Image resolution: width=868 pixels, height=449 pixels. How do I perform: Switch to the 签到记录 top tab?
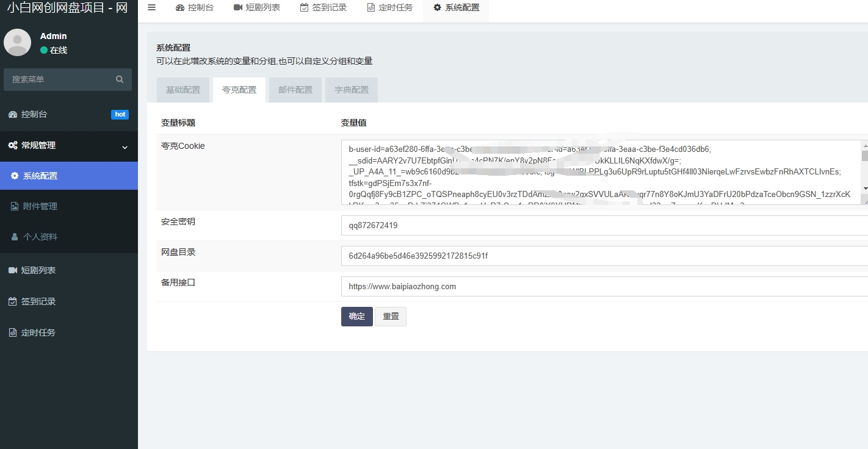click(x=324, y=8)
